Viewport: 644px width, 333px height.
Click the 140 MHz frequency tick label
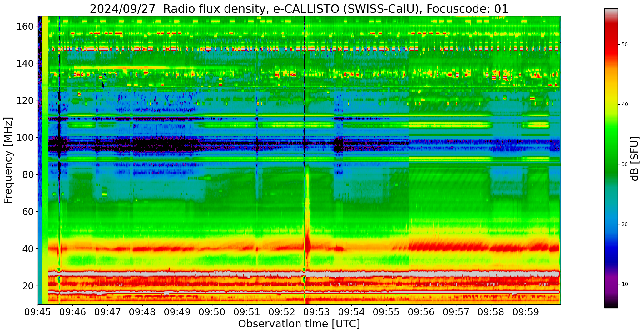[x=25, y=63]
